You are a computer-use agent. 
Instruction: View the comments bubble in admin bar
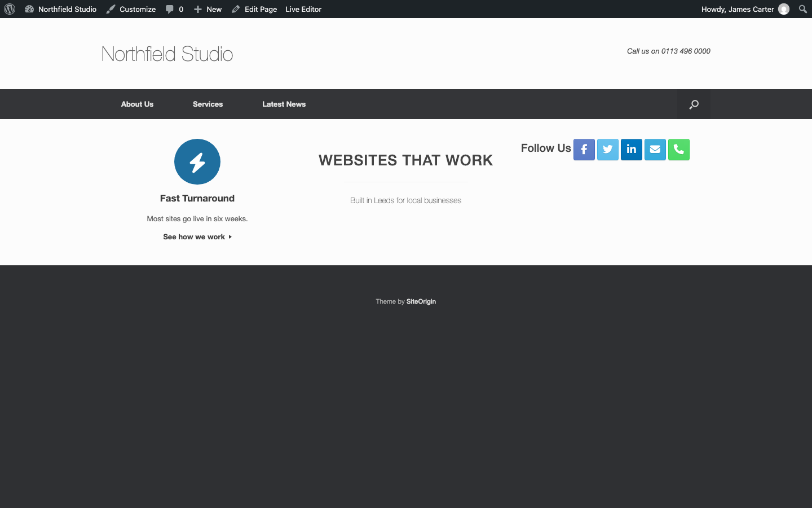[174, 9]
